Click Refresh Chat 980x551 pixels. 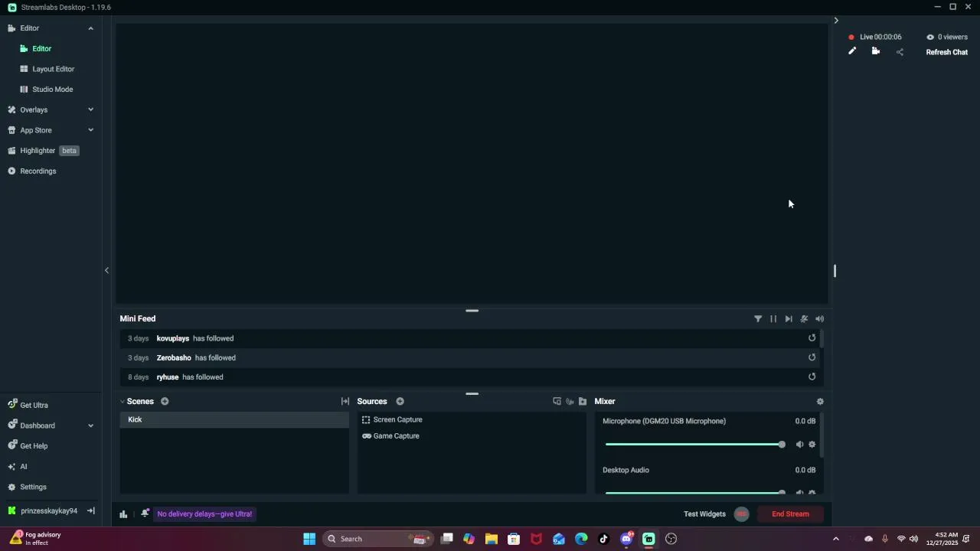(946, 52)
